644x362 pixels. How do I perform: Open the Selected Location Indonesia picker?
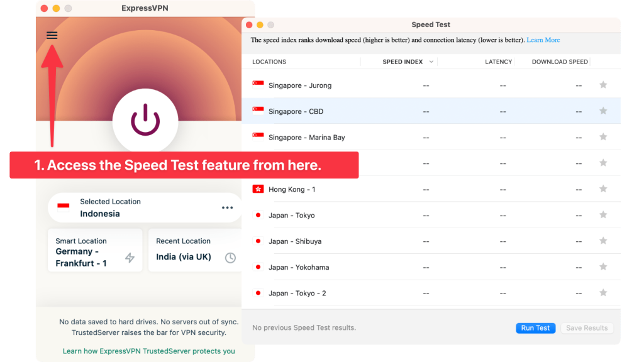click(145, 207)
